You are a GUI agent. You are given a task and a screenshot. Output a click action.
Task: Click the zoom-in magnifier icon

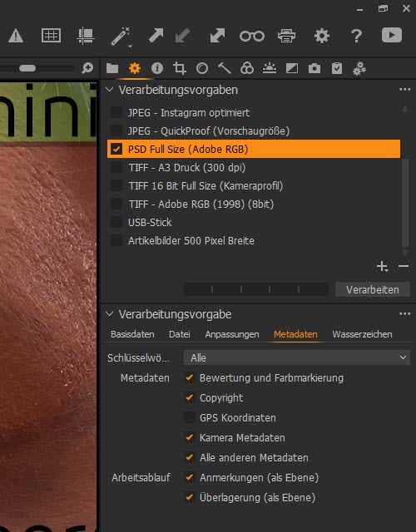pyautogui.click(x=87, y=68)
